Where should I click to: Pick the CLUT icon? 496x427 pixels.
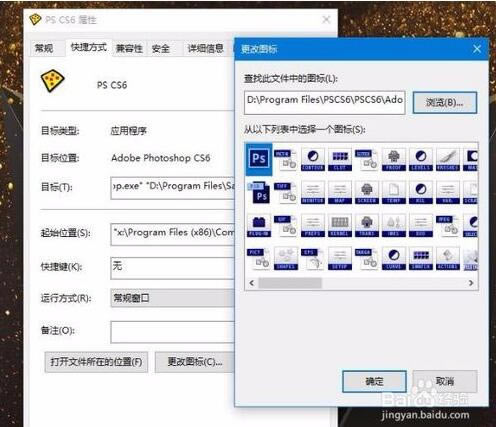[x=340, y=160]
